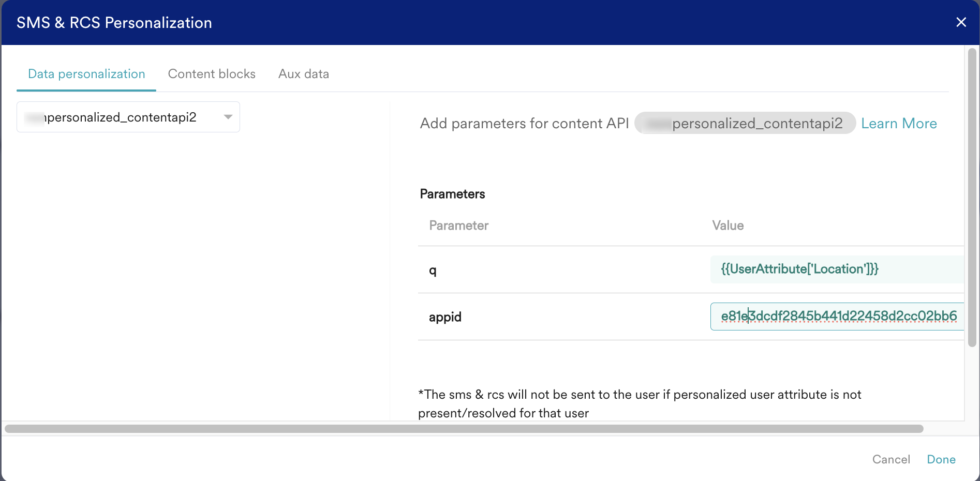This screenshot has height=481, width=980.
Task: Switch to the Data personalization tab
Action: tap(86, 74)
